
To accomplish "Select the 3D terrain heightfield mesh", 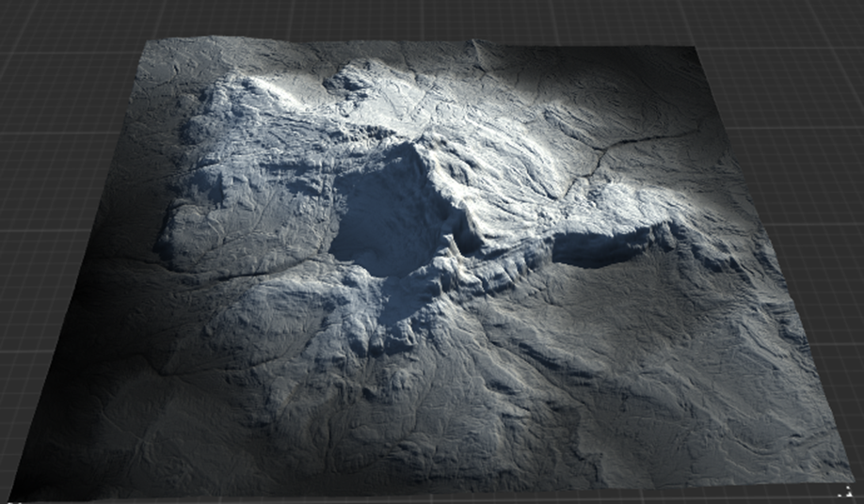I will [430, 270].
